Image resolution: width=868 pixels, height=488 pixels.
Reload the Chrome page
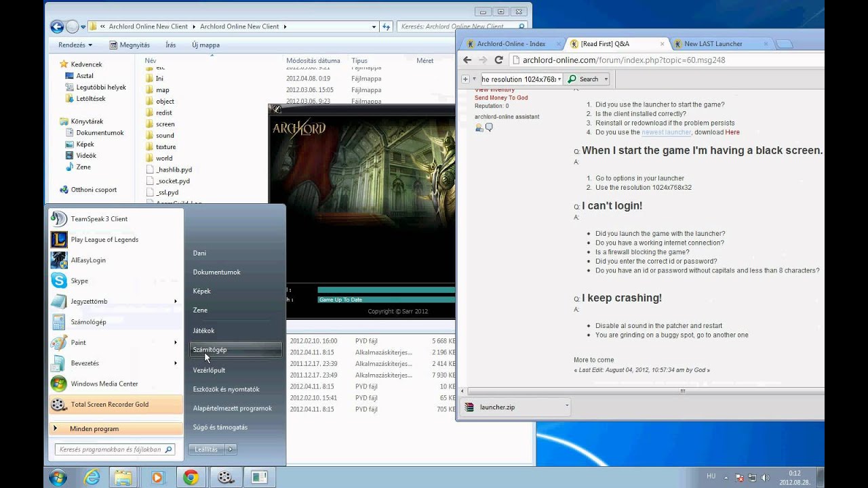tap(498, 60)
